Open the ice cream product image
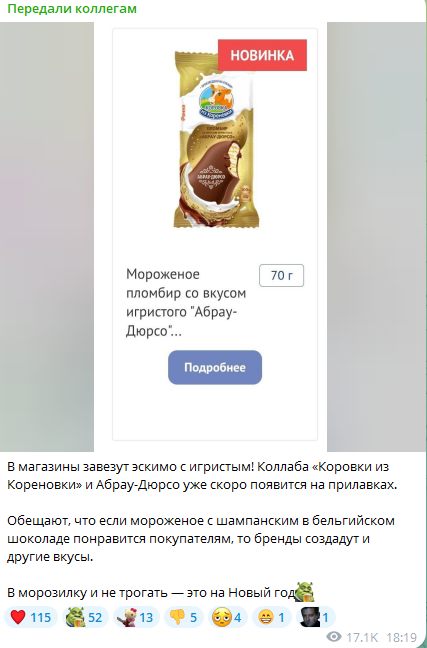The image size is (427, 648). click(x=216, y=139)
